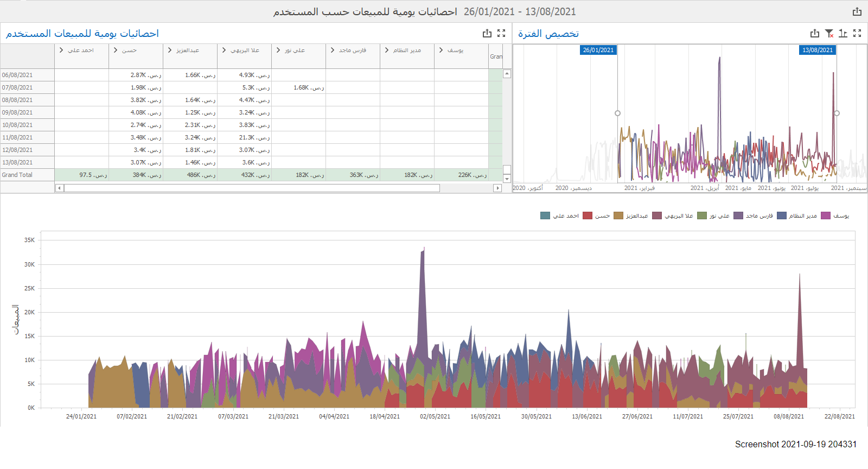
Task: Click the علي نور green legend swatch
Action: click(x=702, y=216)
